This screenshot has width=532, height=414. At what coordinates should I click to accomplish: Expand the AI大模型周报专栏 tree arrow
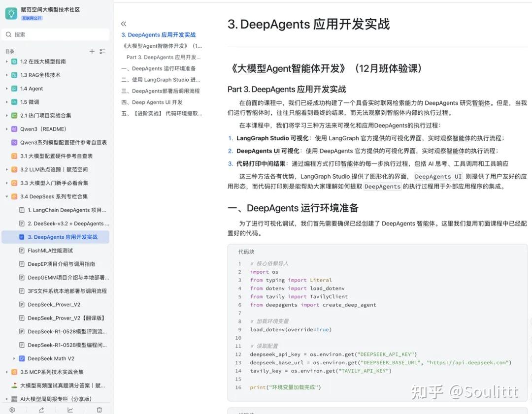click(6, 399)
